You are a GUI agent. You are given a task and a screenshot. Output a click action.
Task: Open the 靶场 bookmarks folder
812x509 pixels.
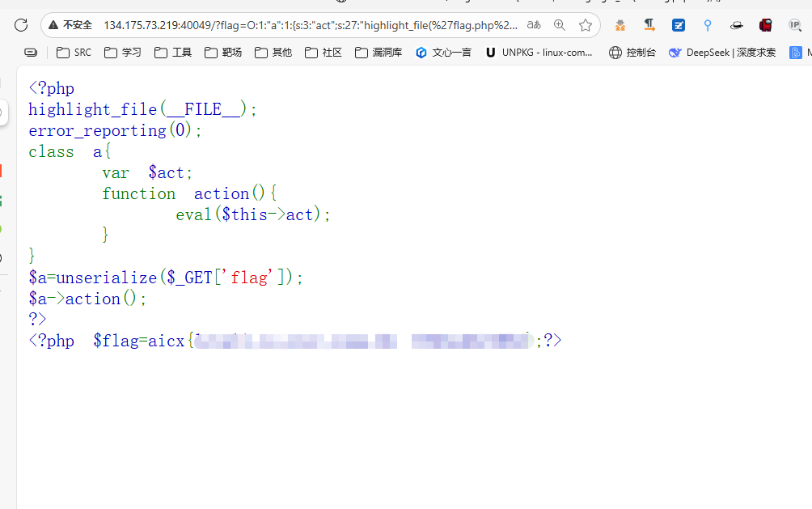tap(223, 53)
